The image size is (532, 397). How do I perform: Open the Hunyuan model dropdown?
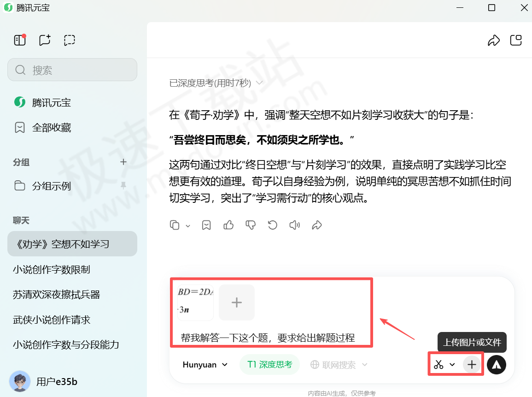(205, 364)
